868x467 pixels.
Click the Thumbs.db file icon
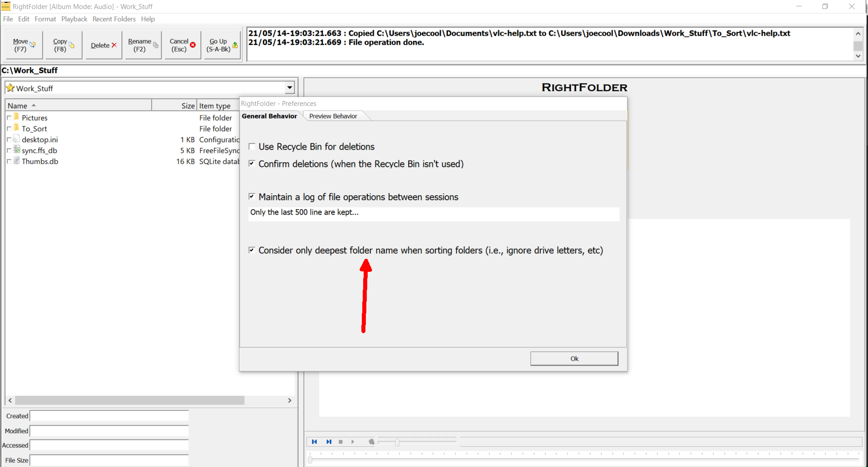(17, 161)
